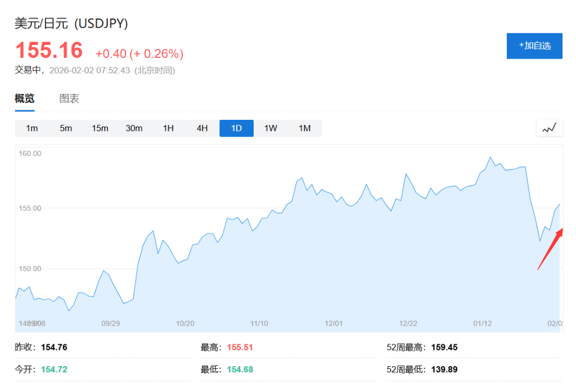Switch chart to 15m interval
The image size is (576, 392).
click(100, 128)
